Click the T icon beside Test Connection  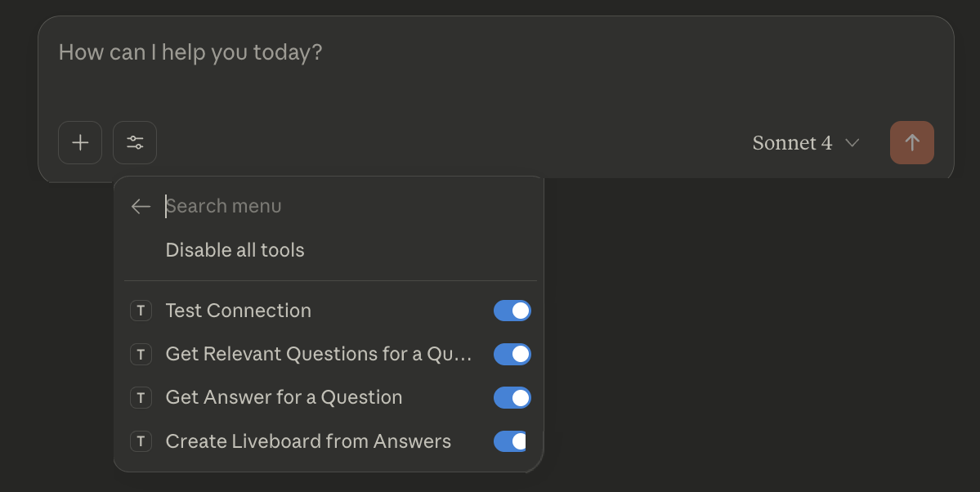point(141,311)
